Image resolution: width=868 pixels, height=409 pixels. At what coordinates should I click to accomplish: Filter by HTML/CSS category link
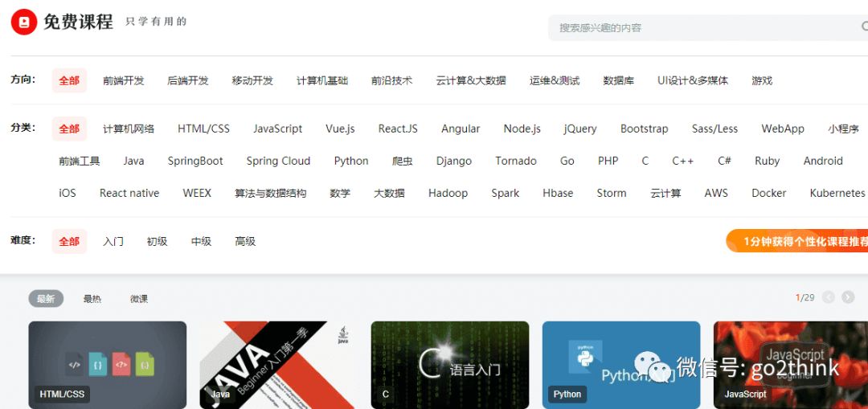click(x=203, y=129)
